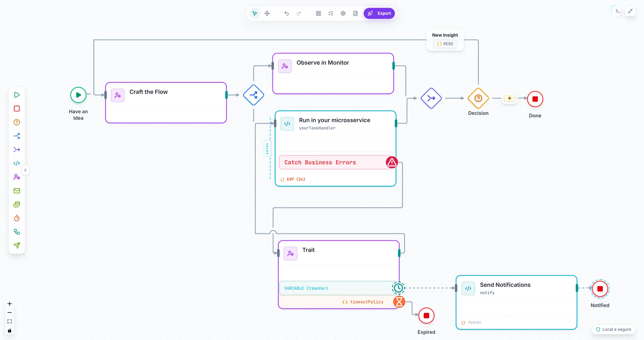Open the file code document icon
This screenshot has width=644, height=340.
356,13
